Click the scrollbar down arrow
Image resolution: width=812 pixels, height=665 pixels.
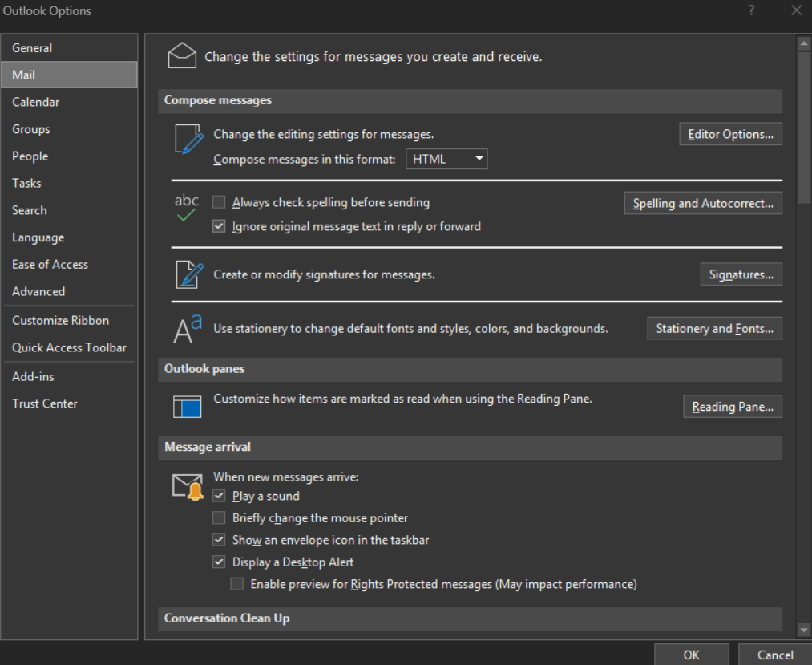click(804, 631)
